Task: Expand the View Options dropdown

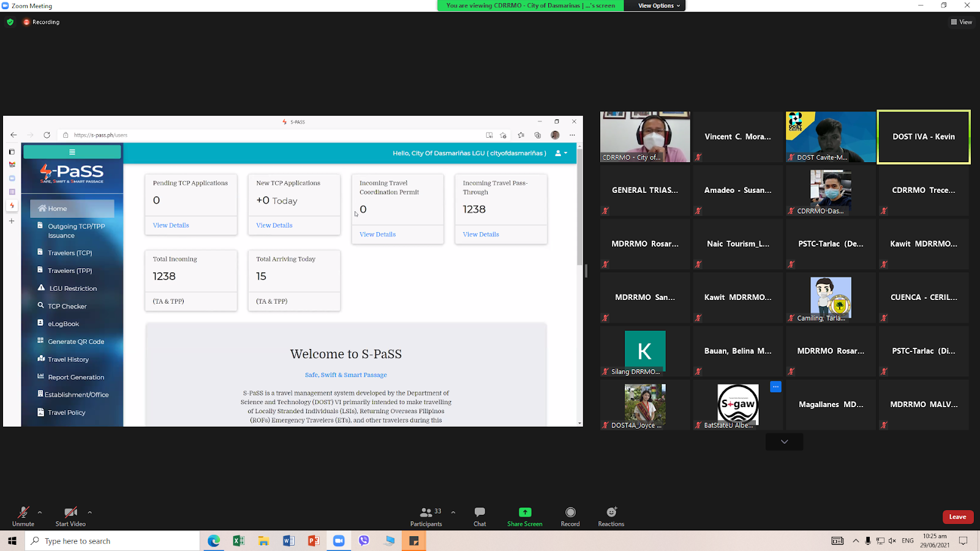Action: pyautogui.click(x=659, y=6)
